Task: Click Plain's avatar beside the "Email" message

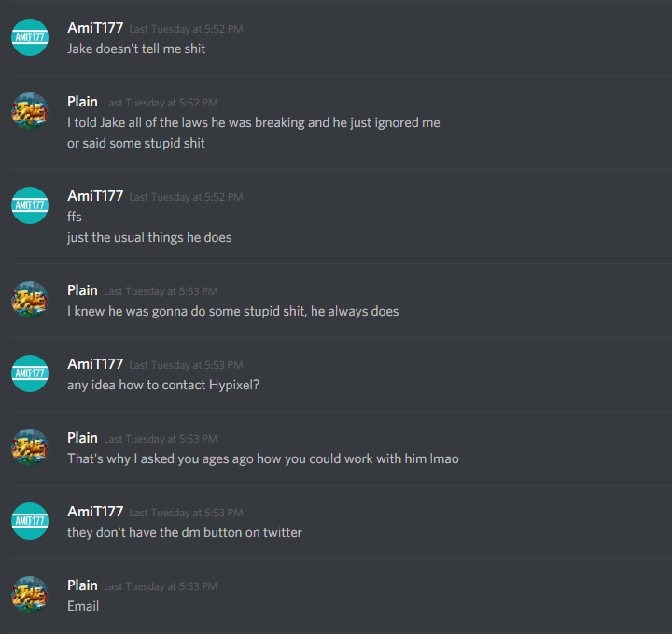Action: click(30, 595)
